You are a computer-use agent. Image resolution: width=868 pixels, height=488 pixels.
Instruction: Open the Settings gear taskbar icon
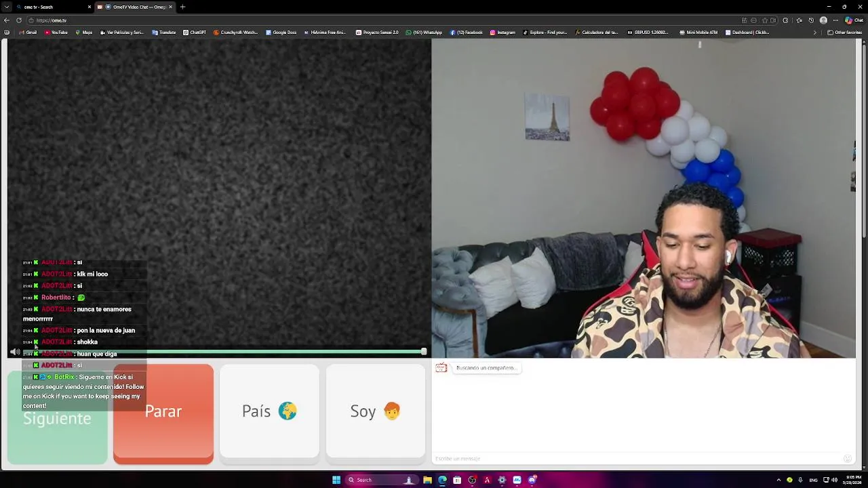pos(502,480)
